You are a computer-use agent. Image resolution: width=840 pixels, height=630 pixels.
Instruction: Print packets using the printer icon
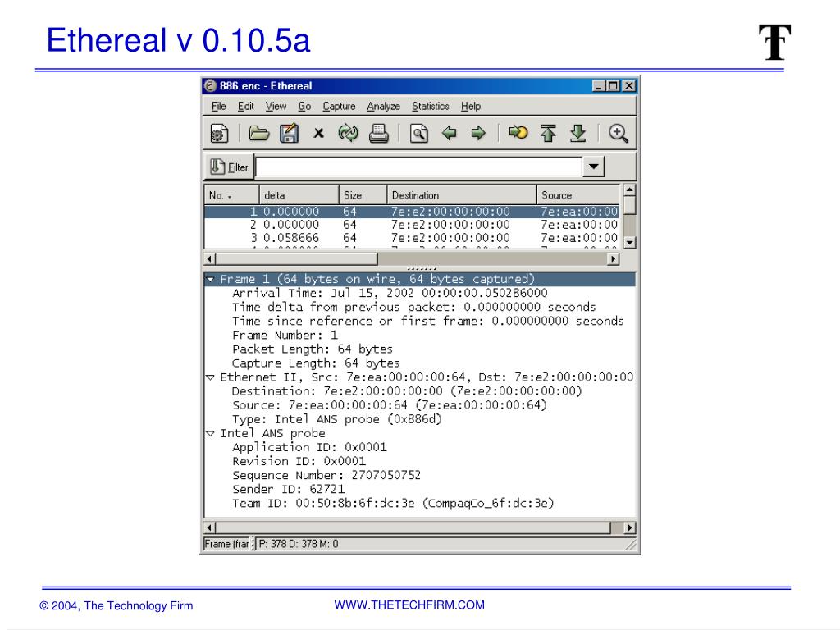[x=379, y=134]
